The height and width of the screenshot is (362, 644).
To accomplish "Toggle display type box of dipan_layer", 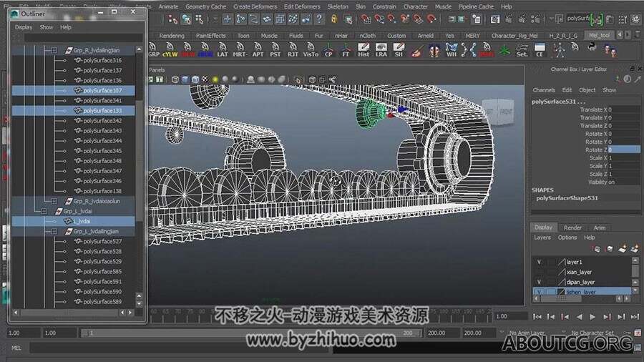I will click(551, 282).
